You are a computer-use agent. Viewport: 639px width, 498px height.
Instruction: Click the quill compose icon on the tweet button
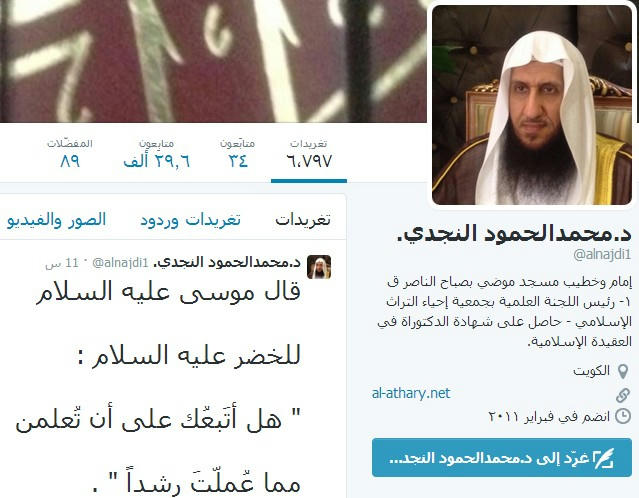(x=604, y=458)
